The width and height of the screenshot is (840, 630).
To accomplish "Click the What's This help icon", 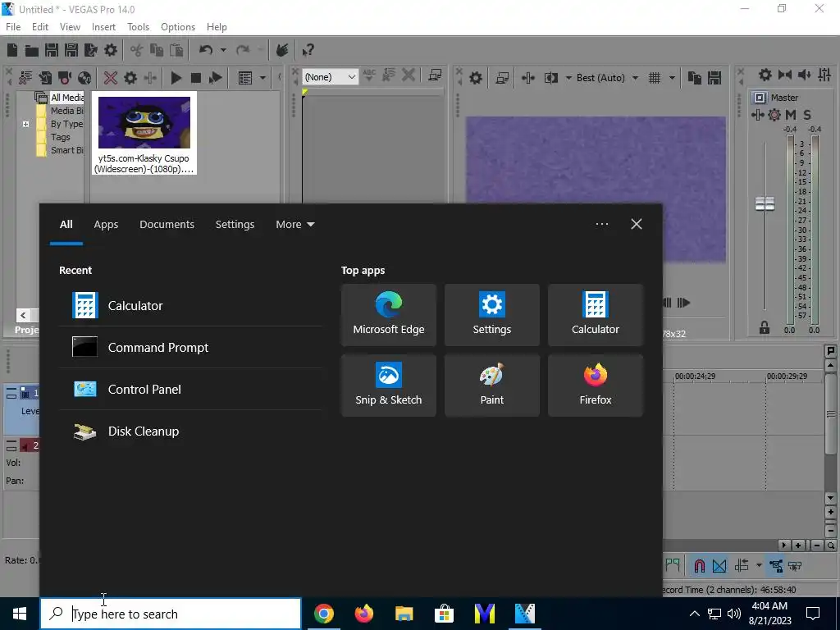I will pyautogui.click(x=308, y=50).
